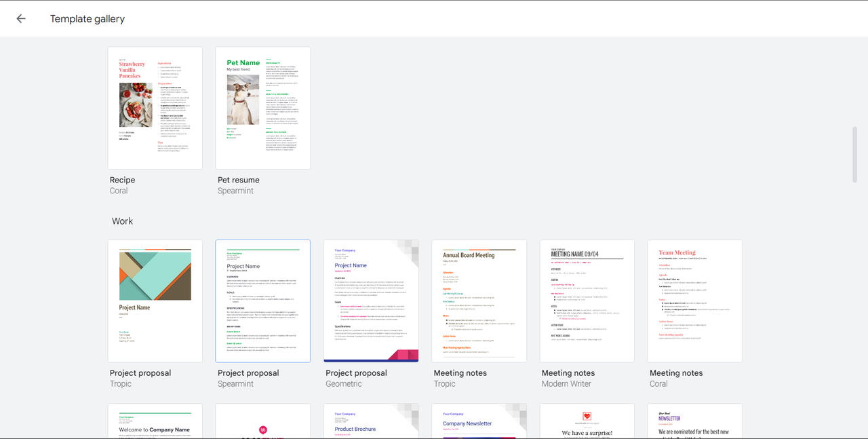Click the 'Work' section heading

[123, 221]
